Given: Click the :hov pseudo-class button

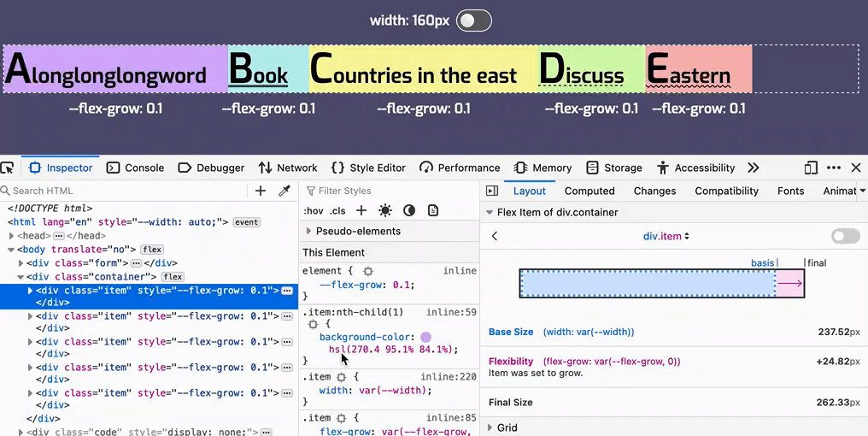Looking at the screenshot, I should tap(313, 210).
